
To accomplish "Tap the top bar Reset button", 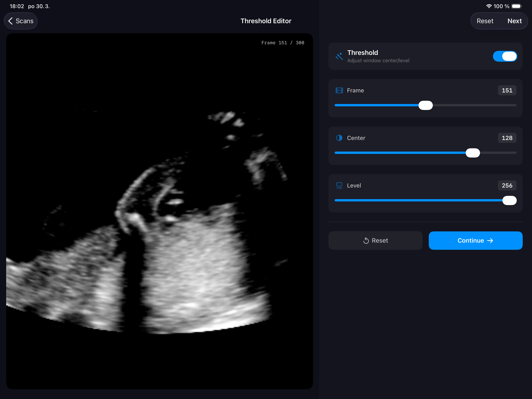I will click(485, 21).
